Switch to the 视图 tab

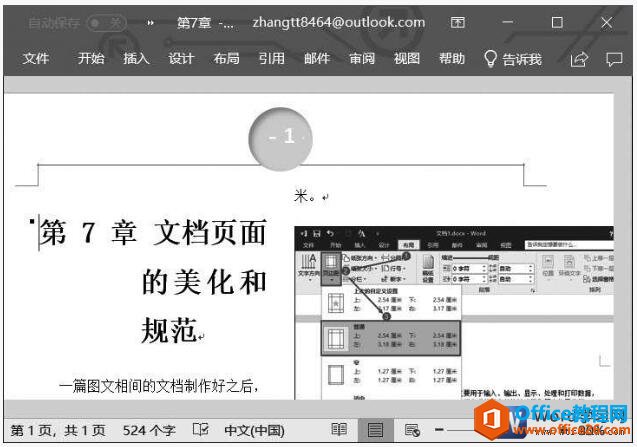click(407, 59)
